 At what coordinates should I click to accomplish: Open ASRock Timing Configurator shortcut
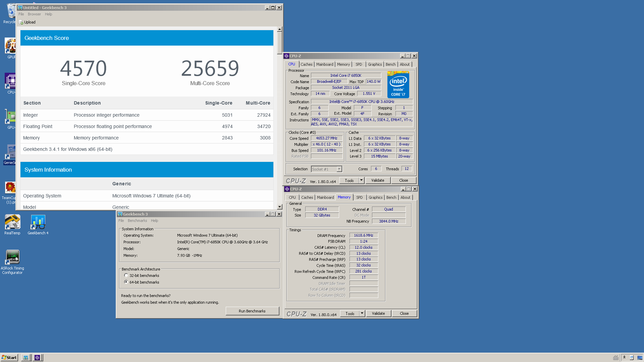[x=12, y=262]
